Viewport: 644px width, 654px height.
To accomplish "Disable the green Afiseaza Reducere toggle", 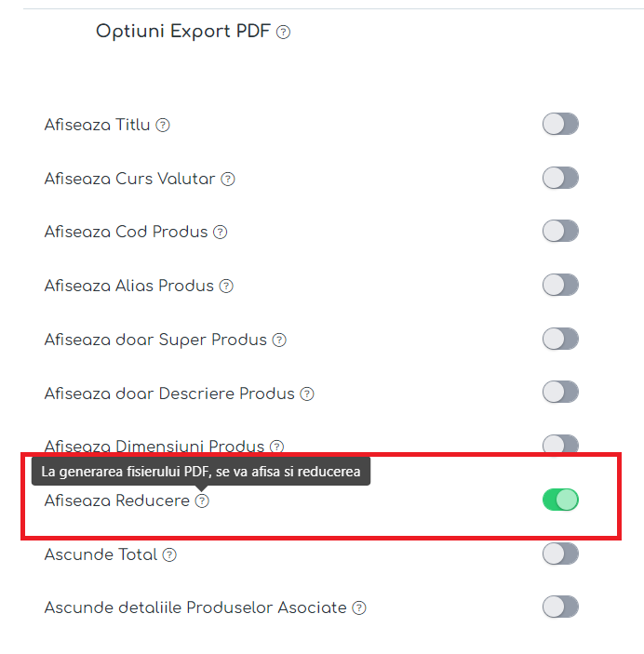I will point(560,500).
